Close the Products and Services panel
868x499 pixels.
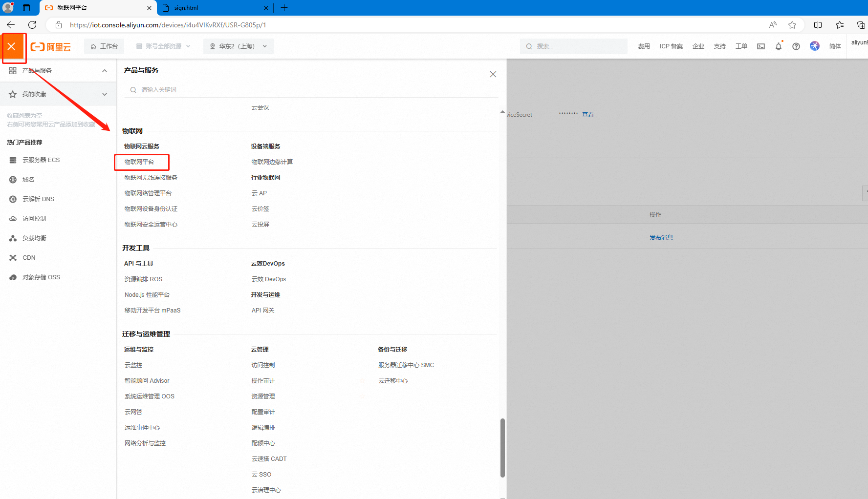pos(493,74)
